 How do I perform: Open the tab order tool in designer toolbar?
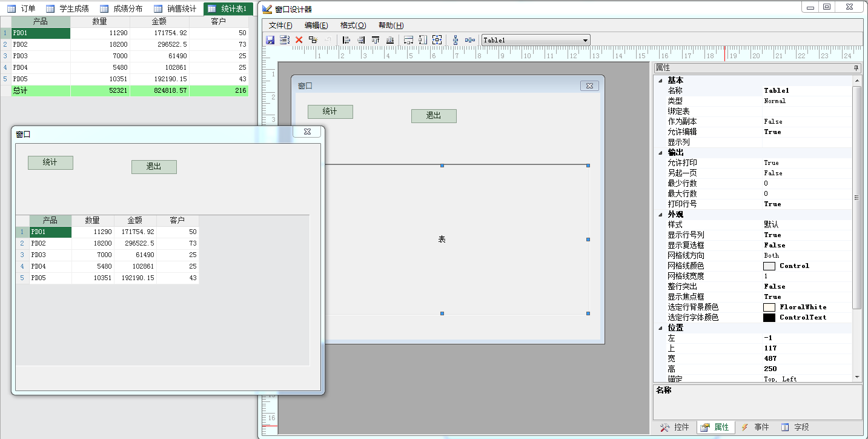tap(285, 40)
